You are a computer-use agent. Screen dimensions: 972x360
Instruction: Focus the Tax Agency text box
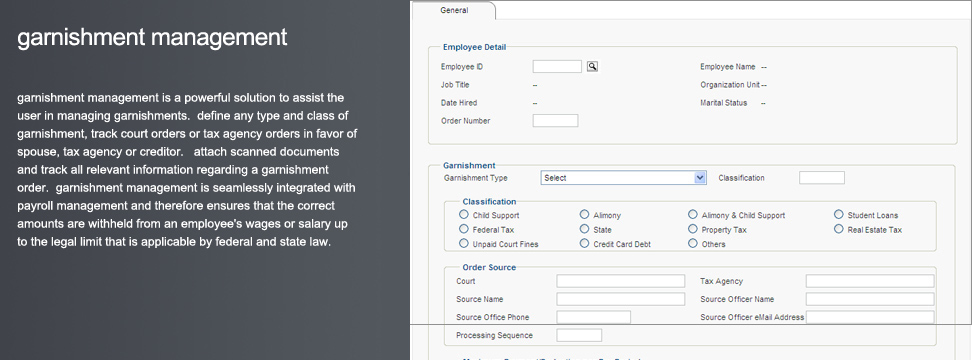pyautogui.click(x=870, y=281)
